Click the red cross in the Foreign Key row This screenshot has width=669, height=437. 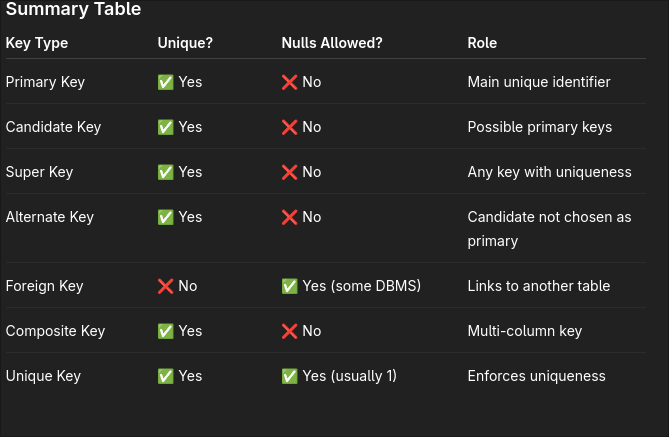pyautogui.click(x=166, y=286)
